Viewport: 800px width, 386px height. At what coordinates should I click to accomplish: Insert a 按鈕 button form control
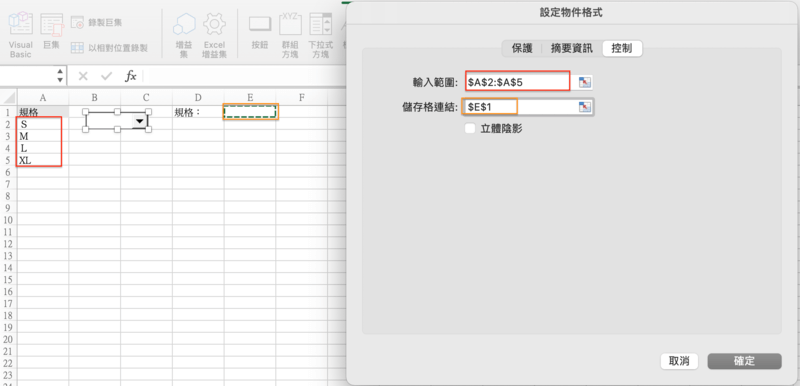tap(260, 24)
